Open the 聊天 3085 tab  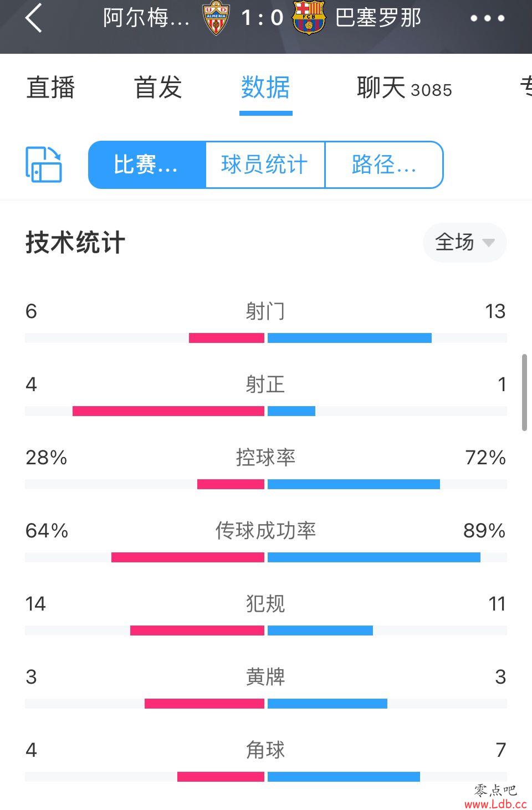coord(404,88)
